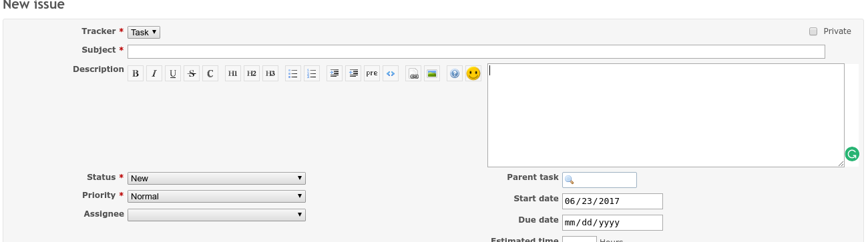Focus the Subject input field

click(x=476, y=51)
